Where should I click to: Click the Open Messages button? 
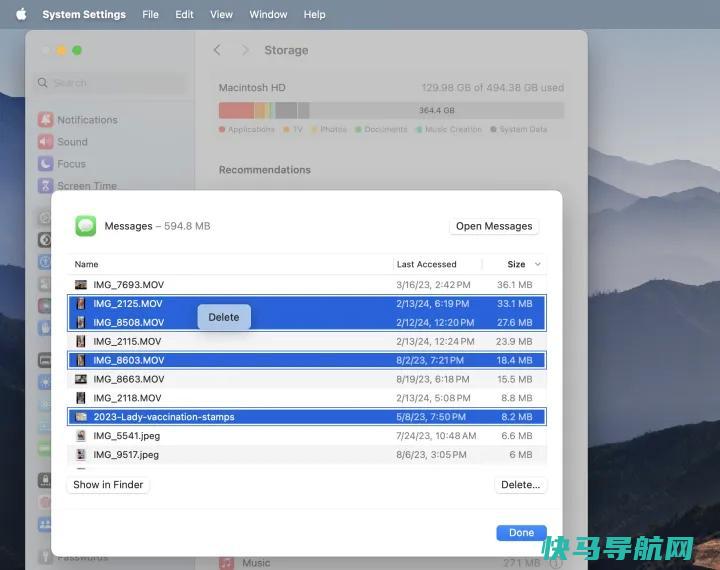[x=494, y=226]
